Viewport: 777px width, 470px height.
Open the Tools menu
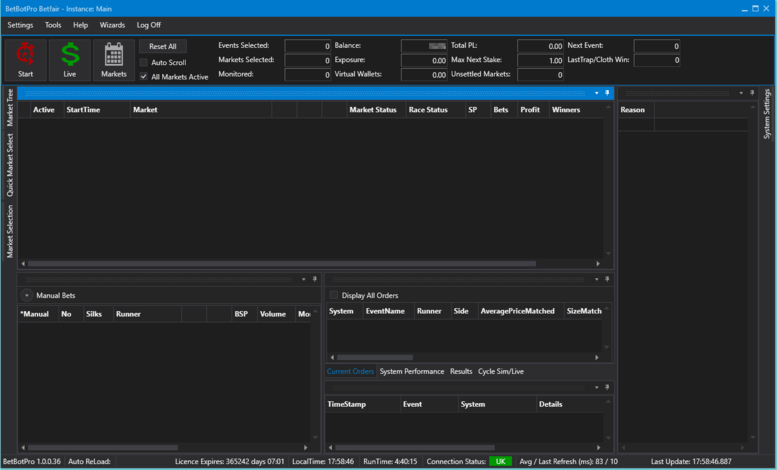[53, 25]
